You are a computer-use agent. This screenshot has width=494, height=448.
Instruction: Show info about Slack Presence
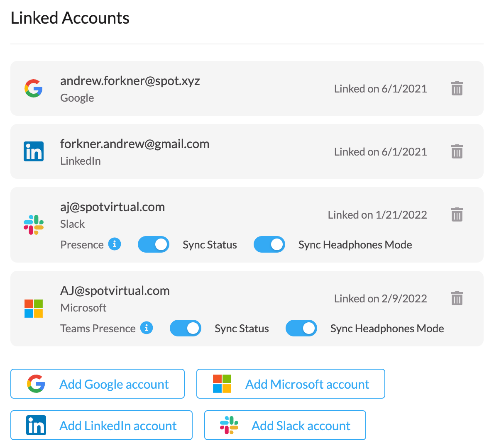coord(115,244)
